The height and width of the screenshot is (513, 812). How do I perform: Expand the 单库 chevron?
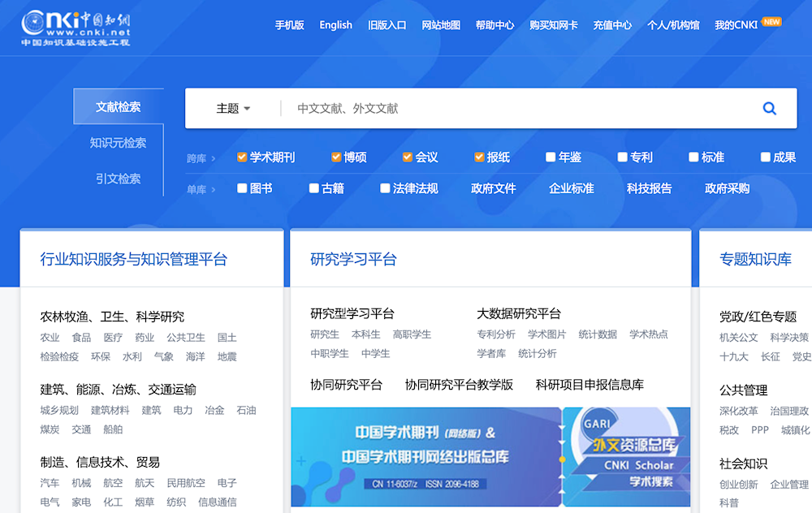[214, 189]
